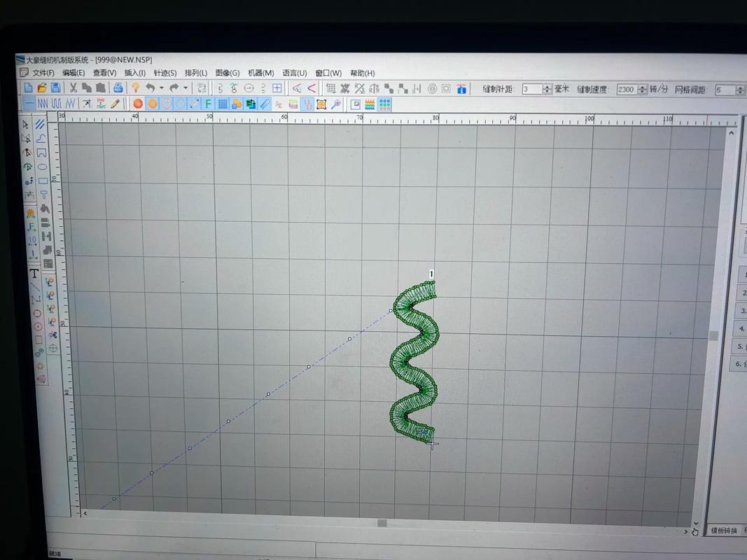Toggle the straight line stitch type button

[x=29, y=103]
